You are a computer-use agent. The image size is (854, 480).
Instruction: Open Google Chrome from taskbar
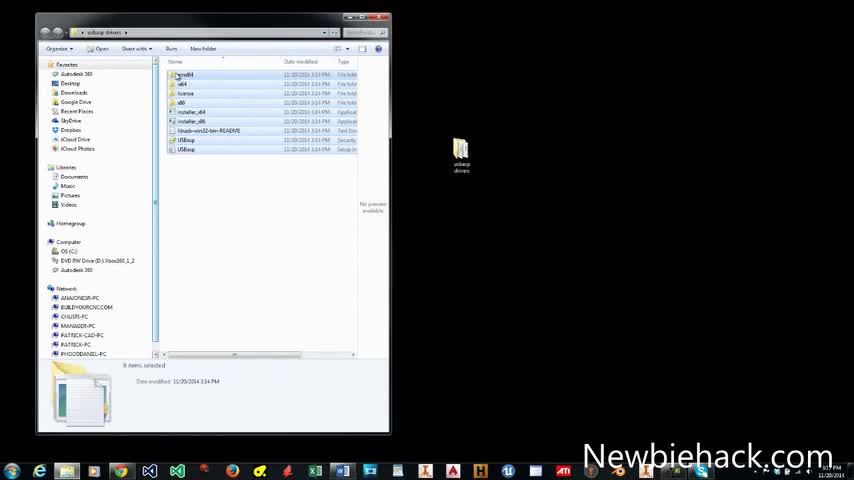coord(121,471)
